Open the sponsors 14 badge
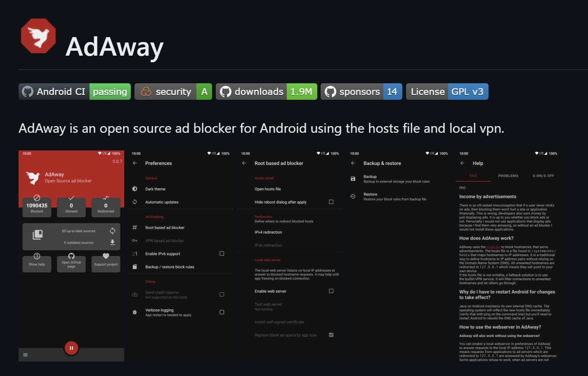The width and height of the screenshot is (588, 376). 361,92
